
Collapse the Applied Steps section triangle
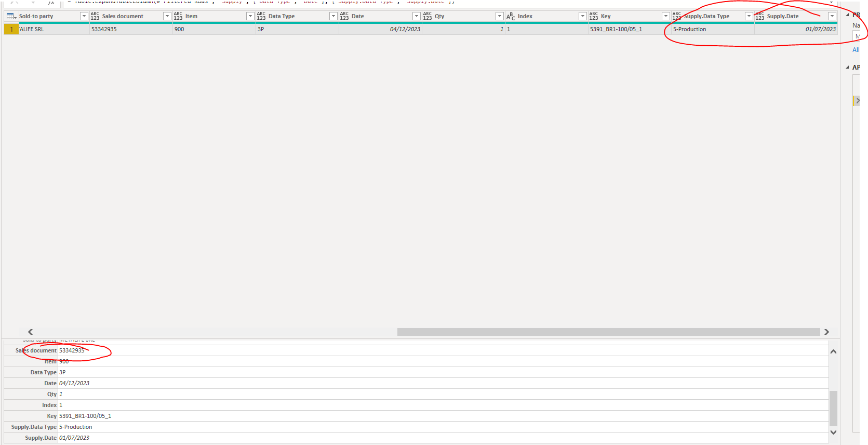point(848,68)
